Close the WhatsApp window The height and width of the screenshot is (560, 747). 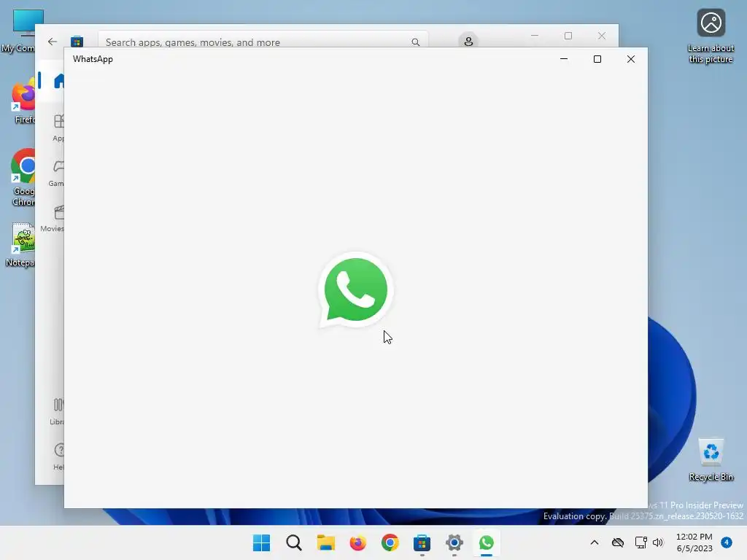point(631,59)
